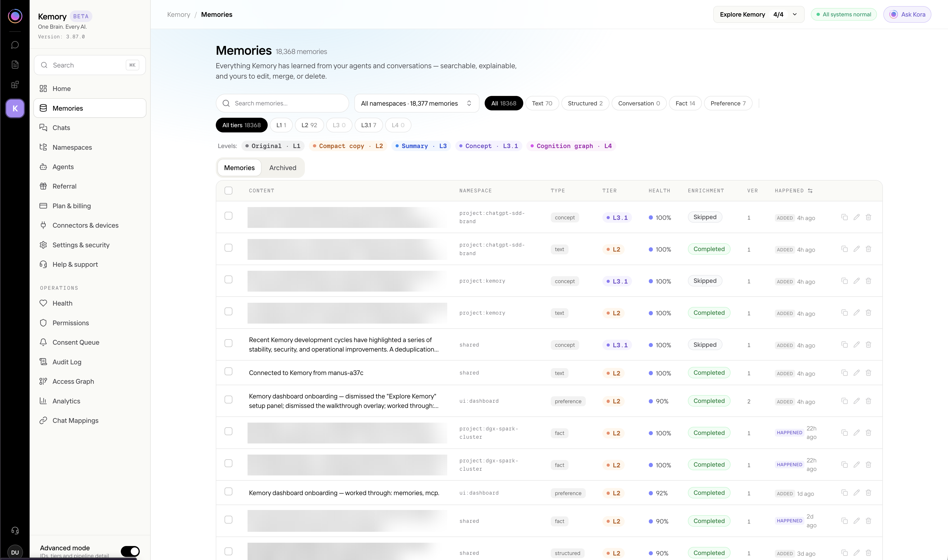Viewport: 948px width, 560px height.
Task: Check the select-all checkbox in table header
Action: [x=228, y=190]
